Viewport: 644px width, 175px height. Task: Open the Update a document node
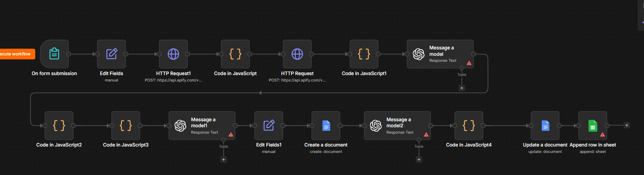(545, 126)
